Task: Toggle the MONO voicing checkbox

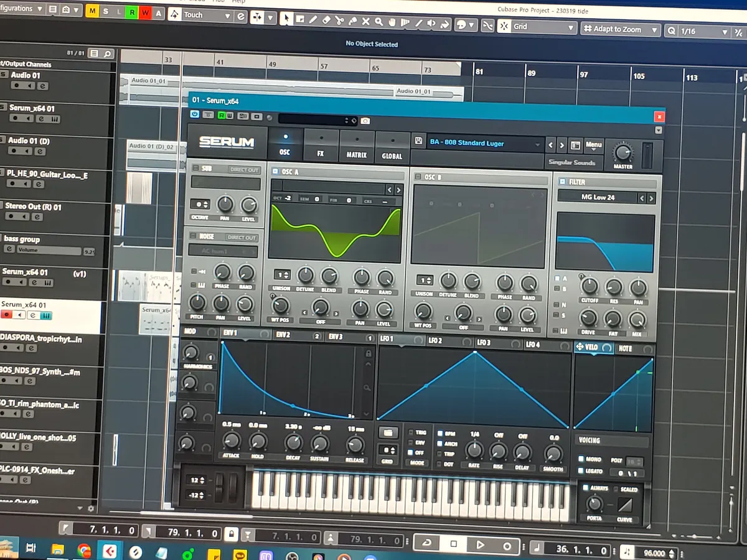Action: point(580,459)
